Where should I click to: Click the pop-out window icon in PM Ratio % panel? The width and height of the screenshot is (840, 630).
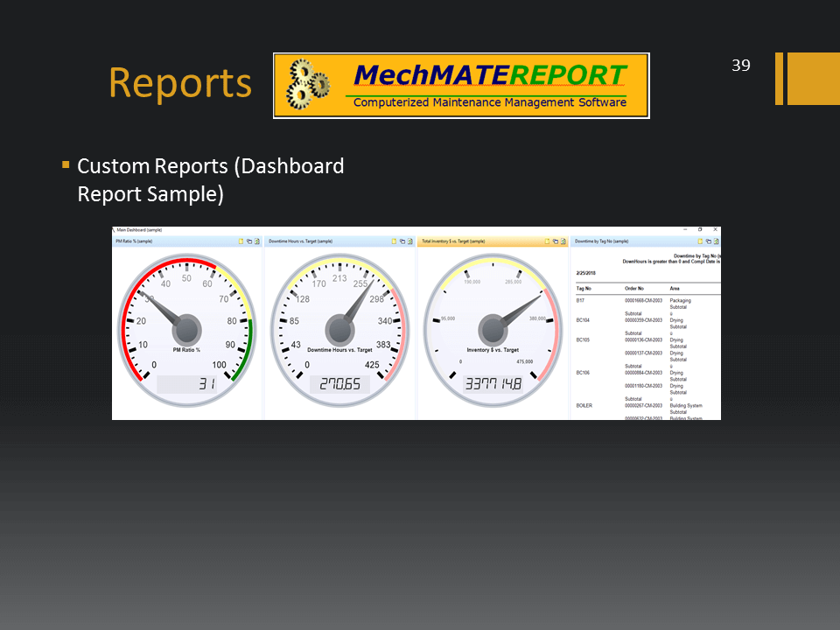pyautogui.click(x=249, y=241)
